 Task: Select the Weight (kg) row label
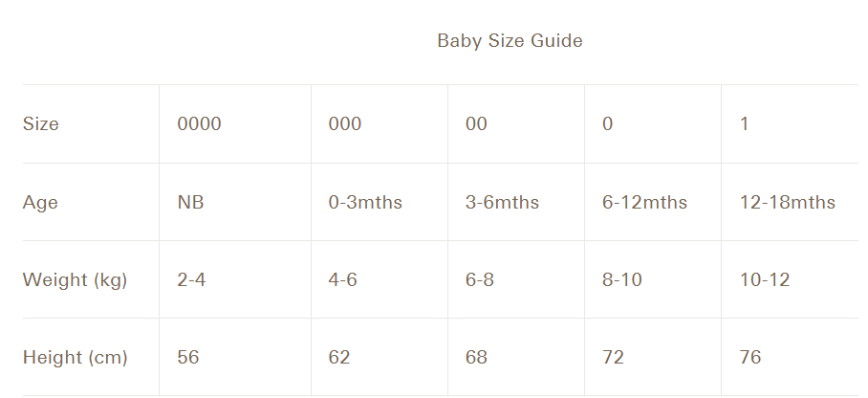point(76,280)
